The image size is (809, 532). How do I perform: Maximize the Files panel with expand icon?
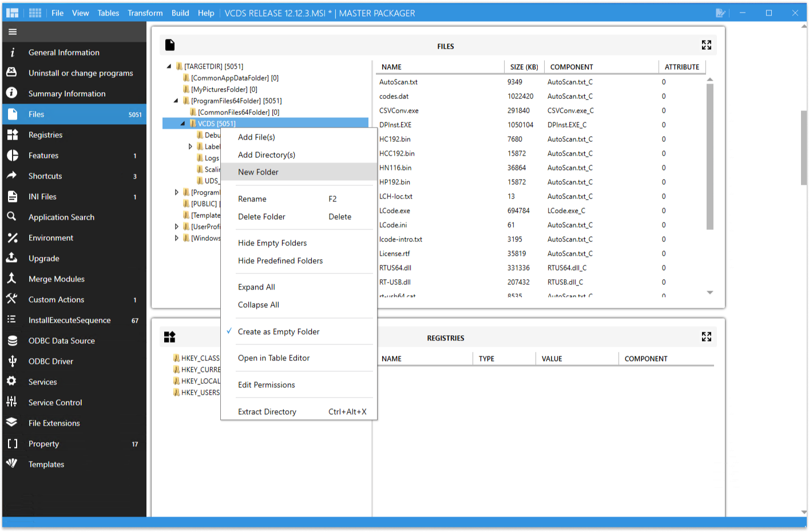pos(707,45)
